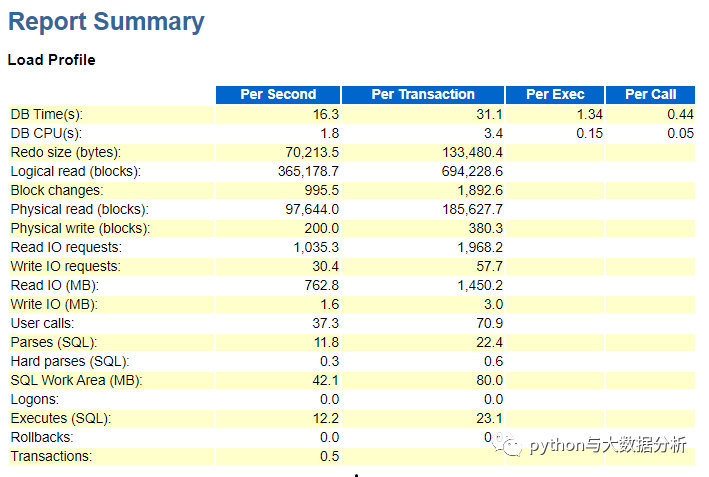This screenshot has height=477, width=709.
Task: Click DB Time per call value 0.44
Action: tap(681, 114)
